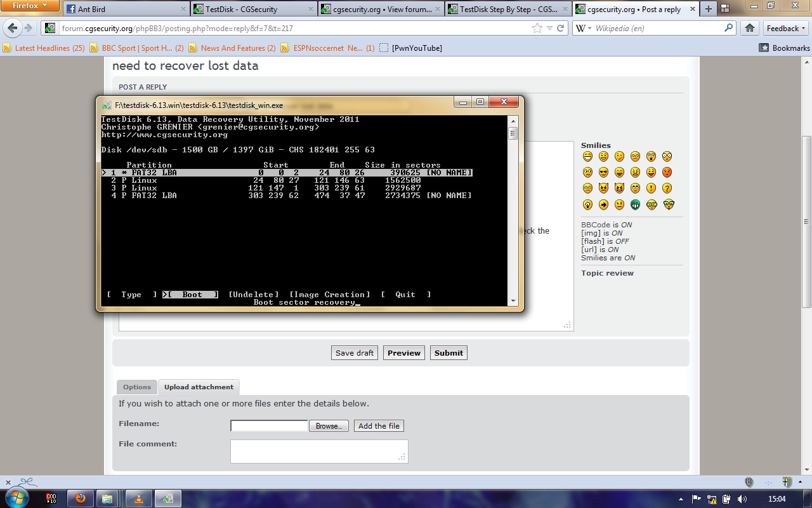Click TestDisk console scrollbar down arrow
This screenshot has width=812, height=508.
tap(513, 300)
